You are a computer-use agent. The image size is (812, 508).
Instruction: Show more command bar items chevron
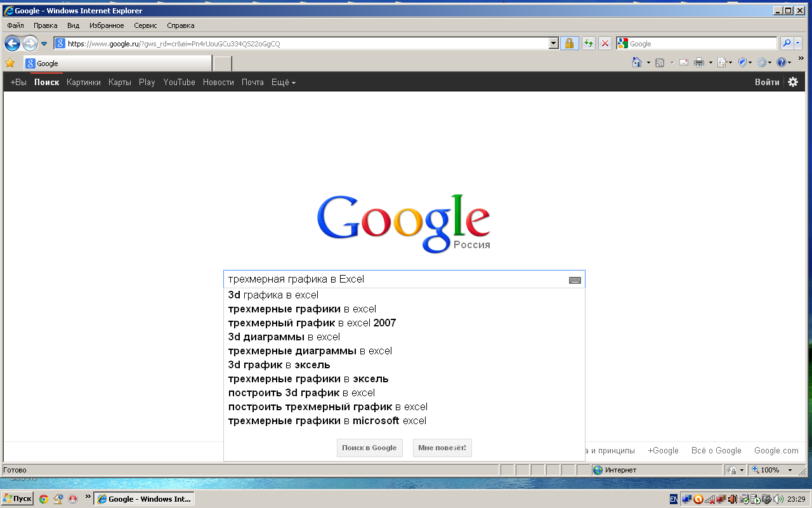pos(801,58)
